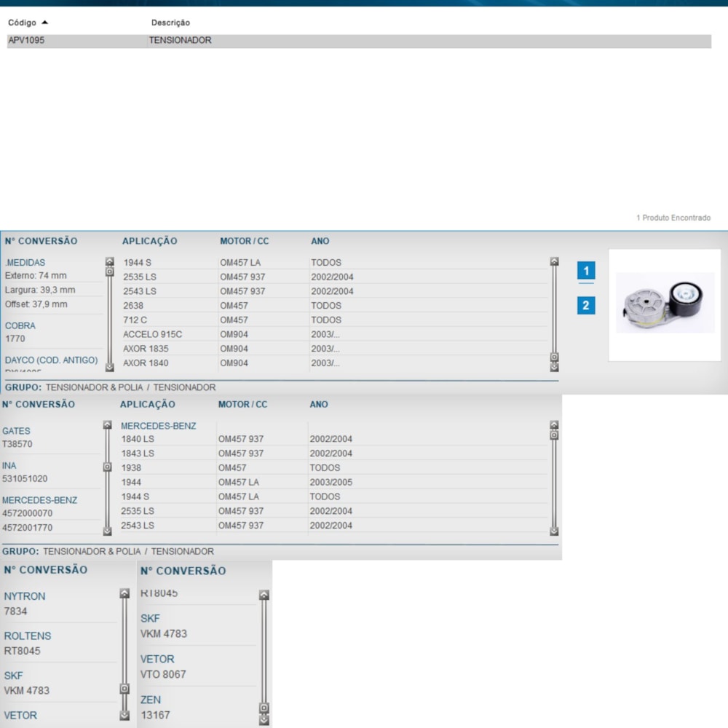Select the 1938 application row
This screenshot has height=728, width=728.
point(333,467)
